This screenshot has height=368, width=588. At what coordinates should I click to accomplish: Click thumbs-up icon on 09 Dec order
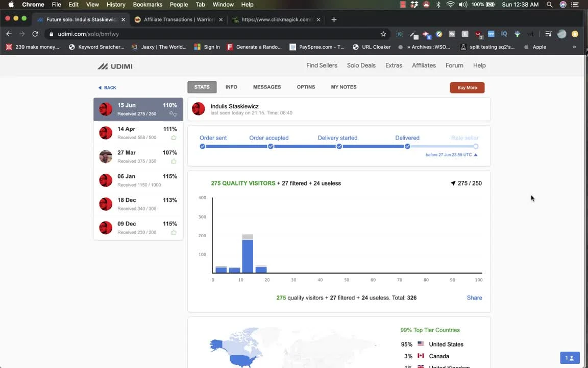click(x=174, y=232)
